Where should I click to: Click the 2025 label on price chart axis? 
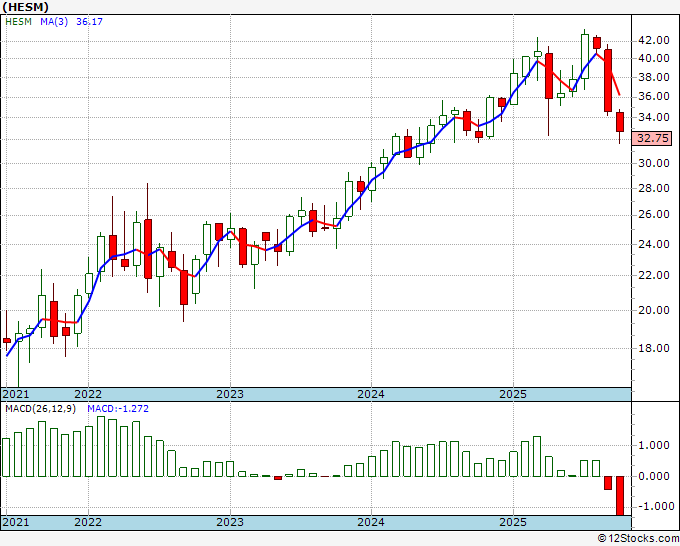point(513,394)
